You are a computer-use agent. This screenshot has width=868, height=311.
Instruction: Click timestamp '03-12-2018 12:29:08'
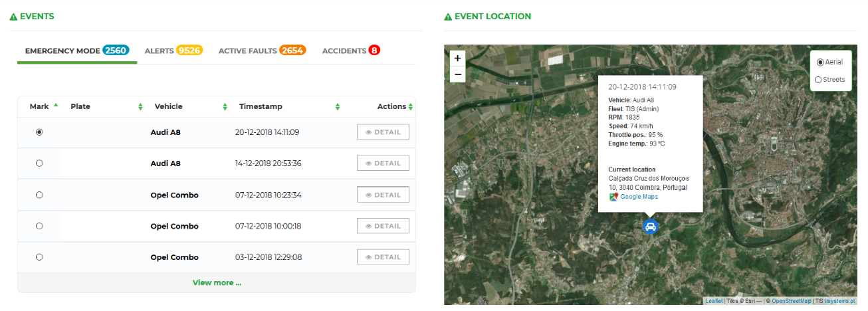pos(269,257)
